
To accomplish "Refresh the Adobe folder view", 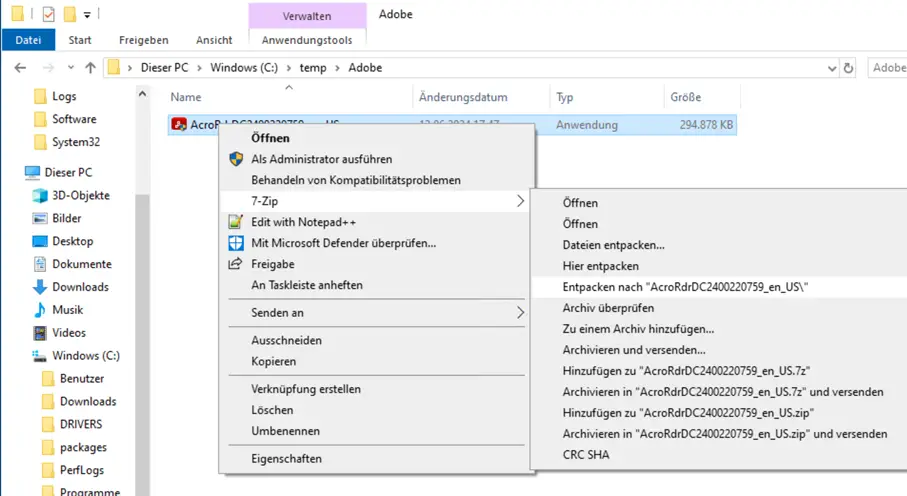I will (848, 68).
